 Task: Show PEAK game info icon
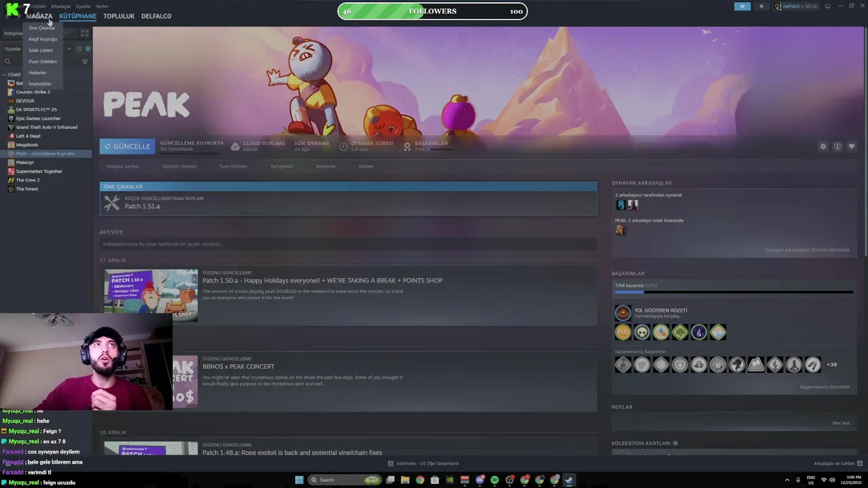pos(837,146)
